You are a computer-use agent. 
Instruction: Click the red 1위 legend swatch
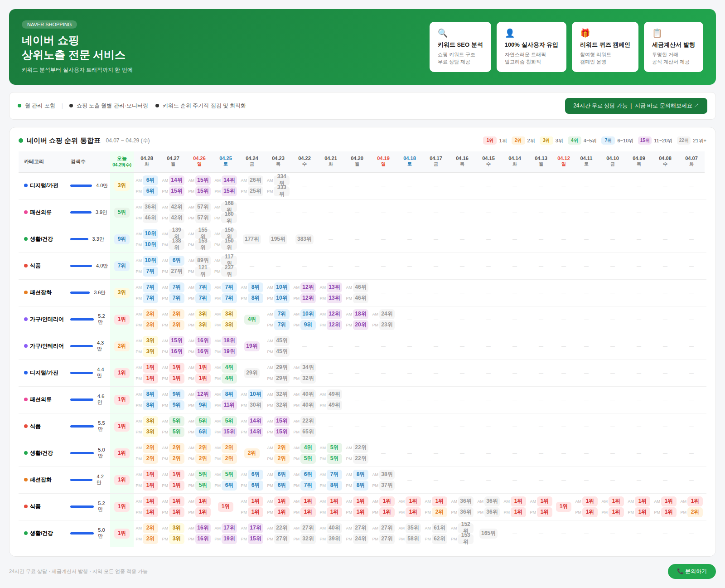489,141
